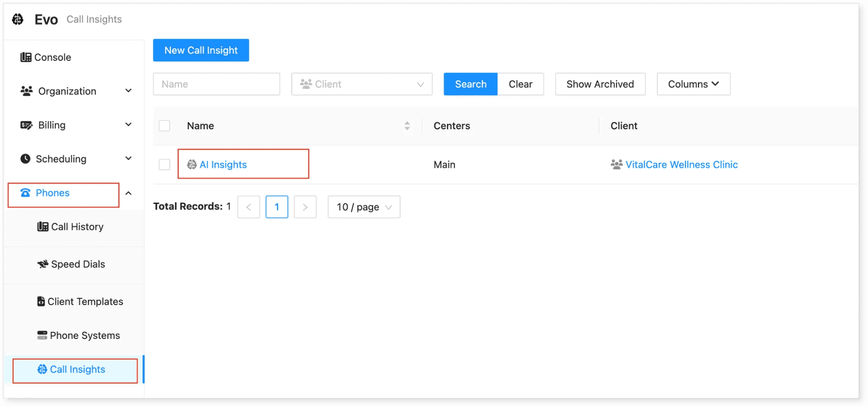
Task: Click Show Archived button
Action: (600, 84)
